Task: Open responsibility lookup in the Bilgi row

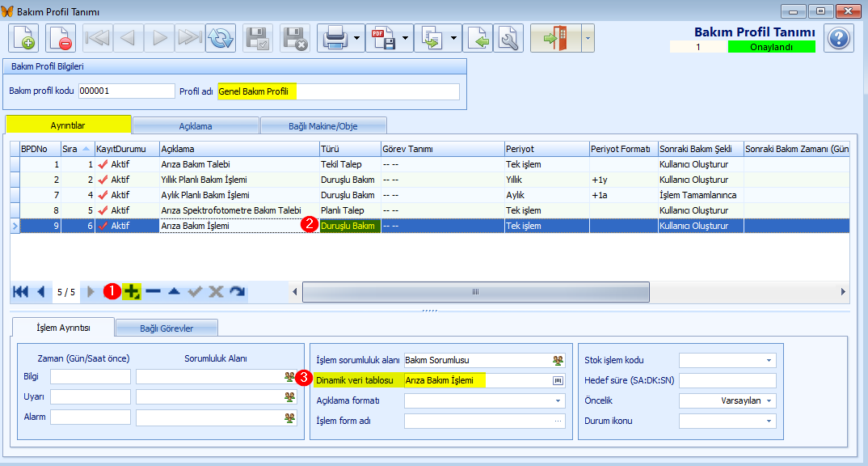Action: (x=289, y=377)
